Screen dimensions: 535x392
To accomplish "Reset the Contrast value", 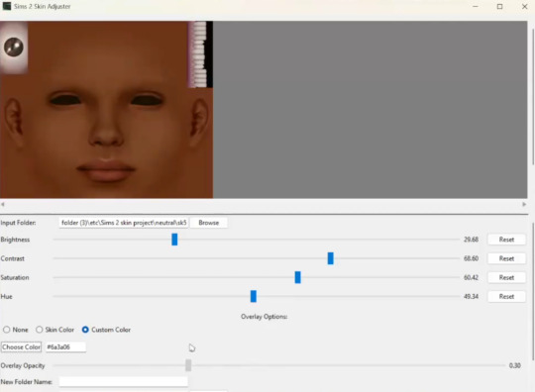I will 506,258.
